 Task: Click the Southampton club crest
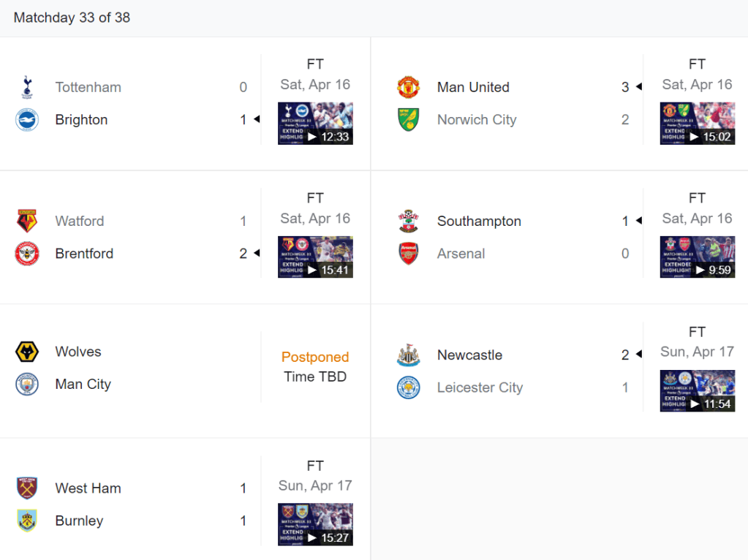(409, 221)
